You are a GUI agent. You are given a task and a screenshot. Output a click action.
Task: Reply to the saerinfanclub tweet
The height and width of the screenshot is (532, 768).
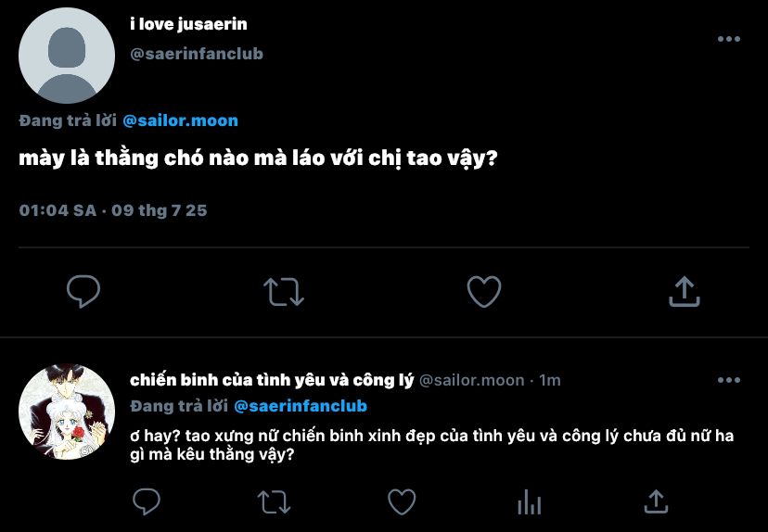pyautogui.click(x=83, y=291)
